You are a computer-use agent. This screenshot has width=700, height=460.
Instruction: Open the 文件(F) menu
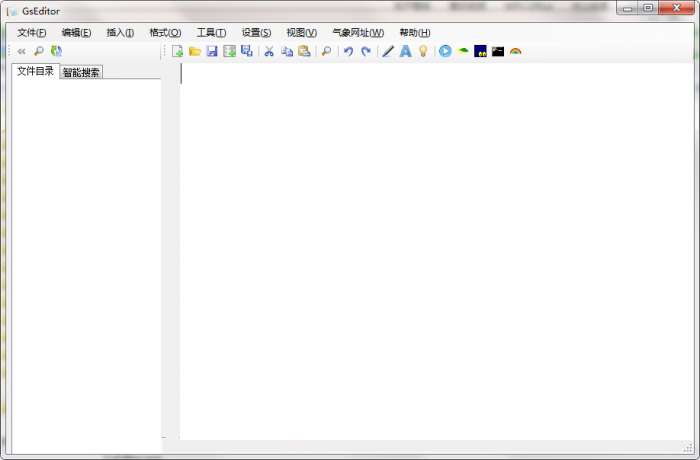click(32, 33)
